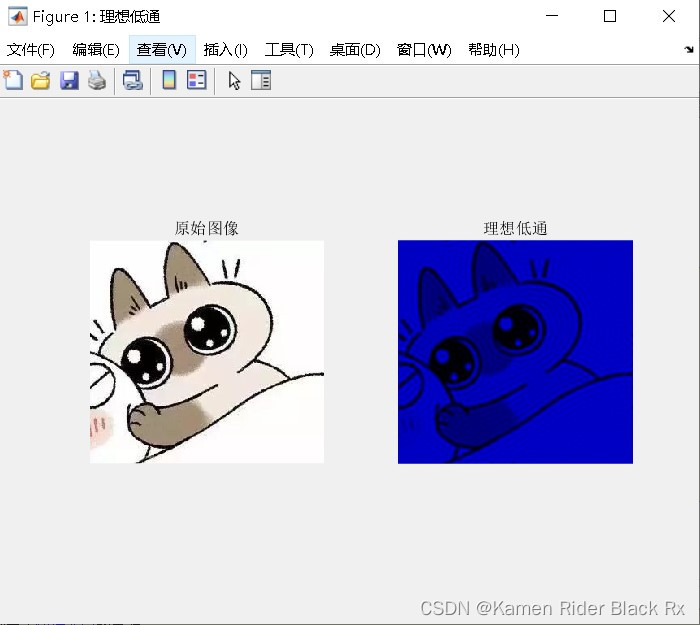This screenshot has height=625, width=700.
Task: Open the 帮助(H) menu
Action: 494,50
